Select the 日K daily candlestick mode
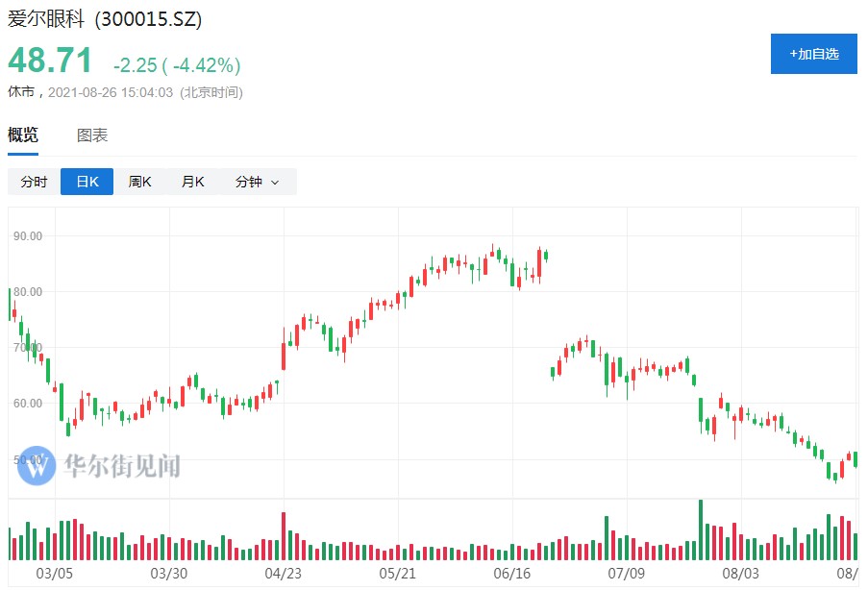The width and height of the screenshot is (868, 590). tap(87, 182)
